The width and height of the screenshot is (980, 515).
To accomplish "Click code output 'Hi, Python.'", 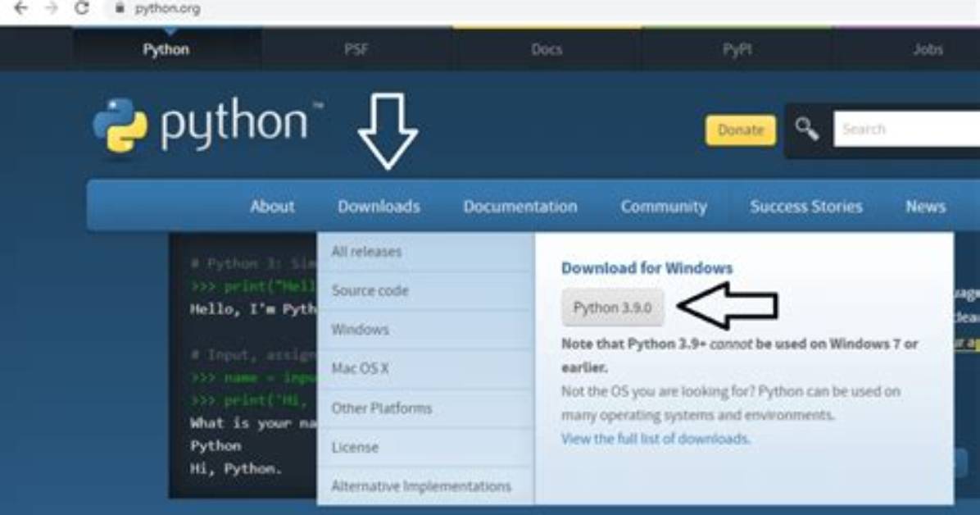I will 236,469.
